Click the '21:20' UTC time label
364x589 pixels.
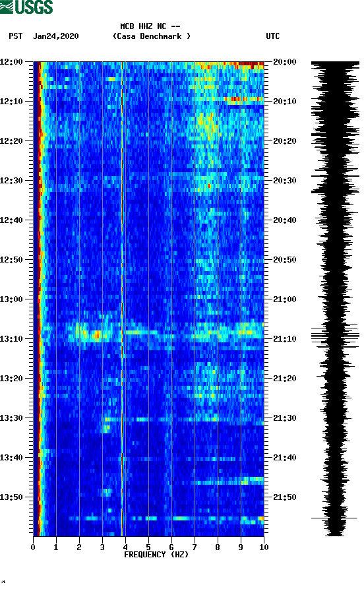tap(285, 379)
